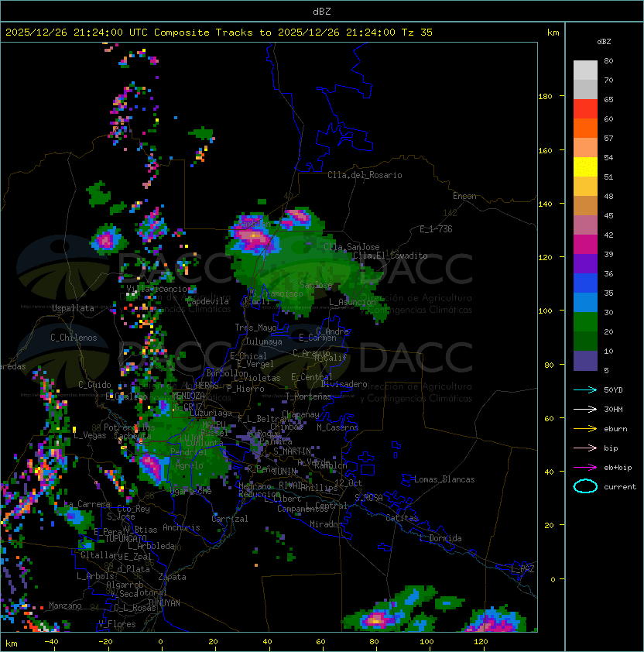Select the dark orange 57-60 dBZ swatch
The height and width of the screenshot is (652, 644).
click(585, 128)
